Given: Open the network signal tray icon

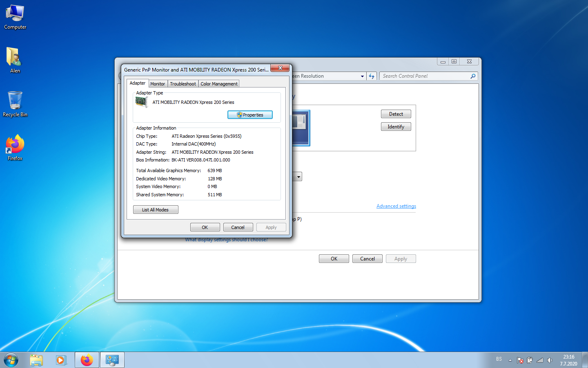Looking at the screenshot, I should [x=540, y=360].
